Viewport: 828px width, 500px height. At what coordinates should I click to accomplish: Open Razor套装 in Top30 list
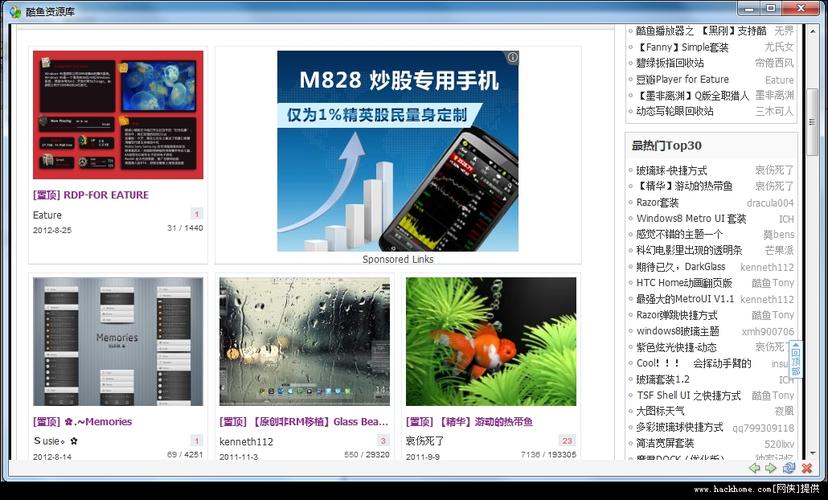click(657, 202)
